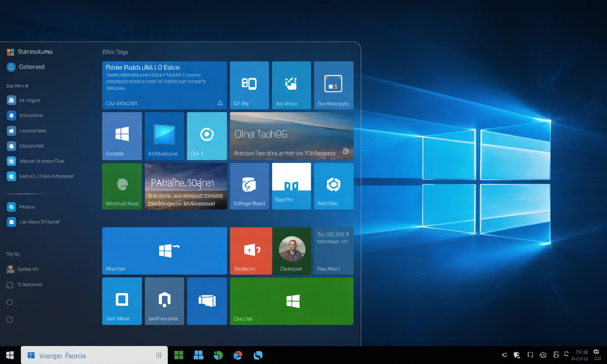Image resolution: width=607 pixels, height=364 pixels.
Task: Select the 'Leoerarivee' sidebar app entry
Action: 27,131
